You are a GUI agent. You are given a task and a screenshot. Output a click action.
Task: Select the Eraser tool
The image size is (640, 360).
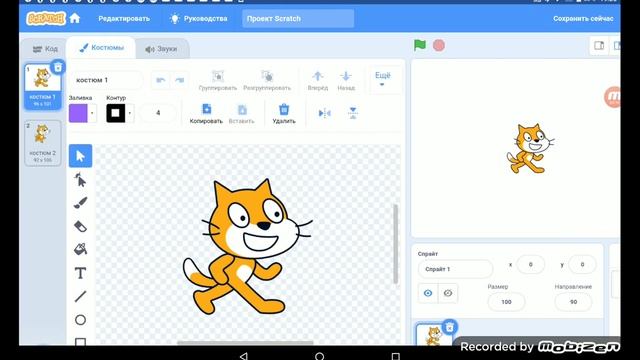[80, 226]
